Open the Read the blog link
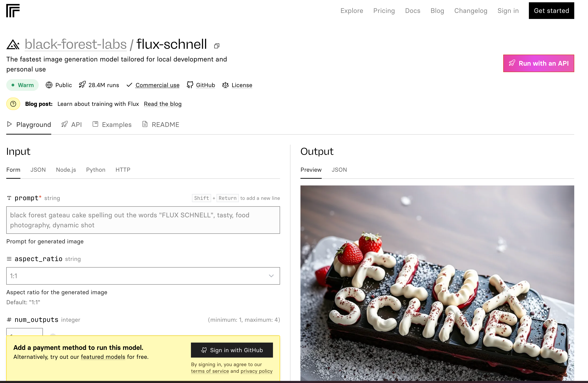This screenshot has width=588, height=383. click(x=163, y=104)
